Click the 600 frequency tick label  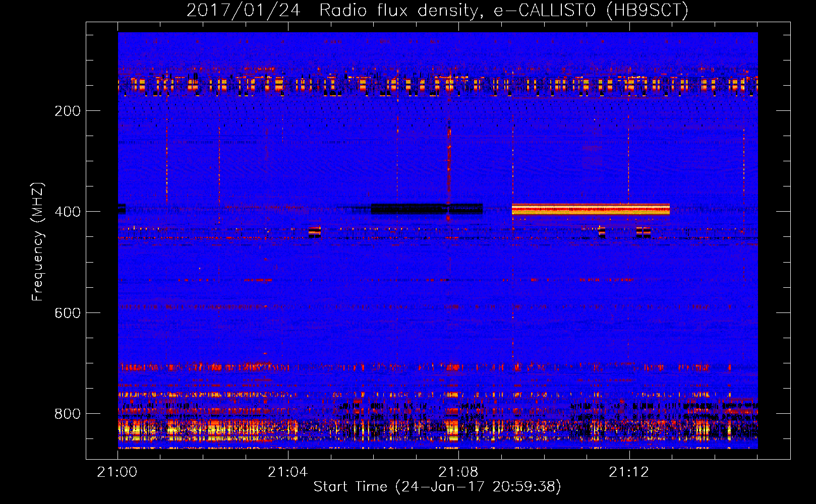(68, 313)
